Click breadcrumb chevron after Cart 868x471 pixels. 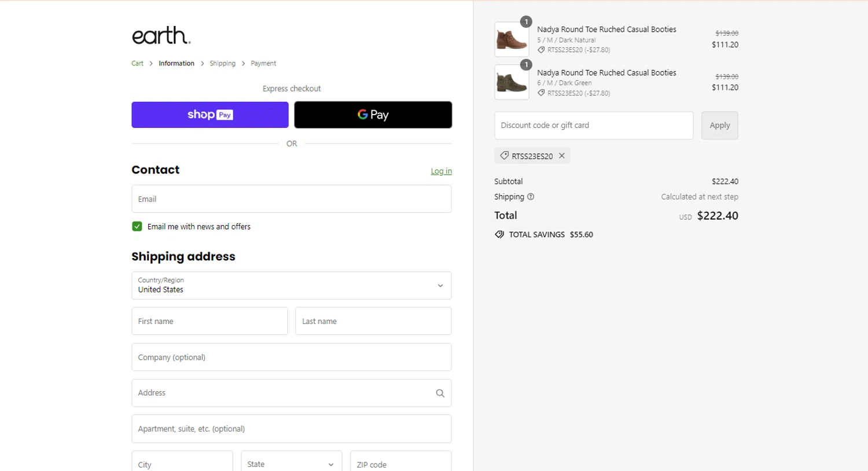(151, 64)
